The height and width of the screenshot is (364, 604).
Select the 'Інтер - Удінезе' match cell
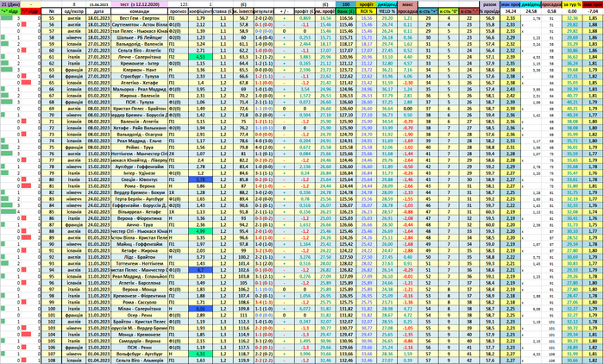click(x=140, y=173)
